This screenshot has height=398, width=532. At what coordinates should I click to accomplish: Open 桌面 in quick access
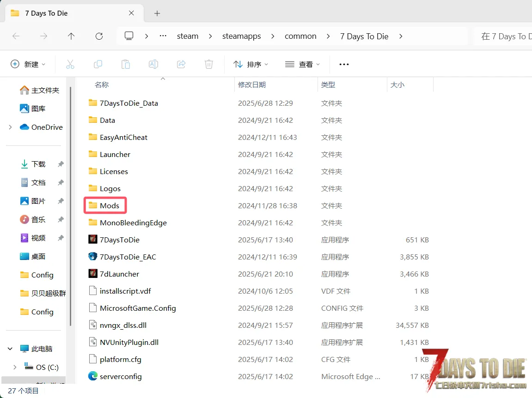coord(33,256)
